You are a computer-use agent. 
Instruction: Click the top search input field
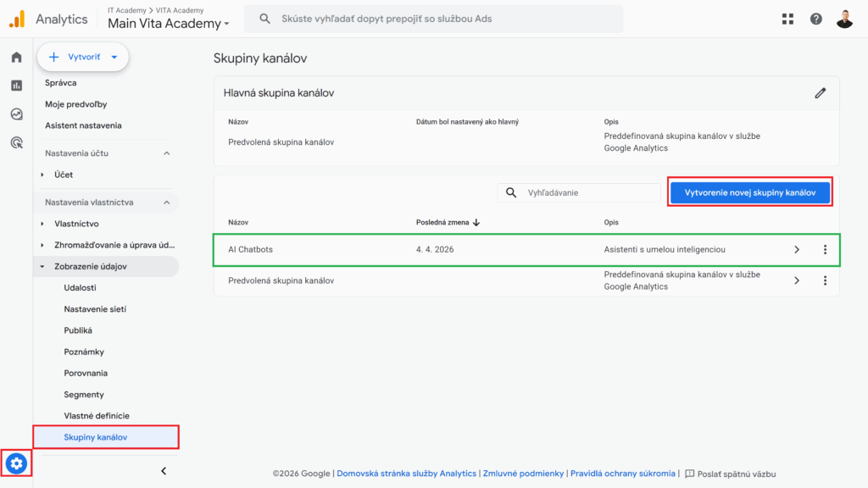[x=433, y=19]
